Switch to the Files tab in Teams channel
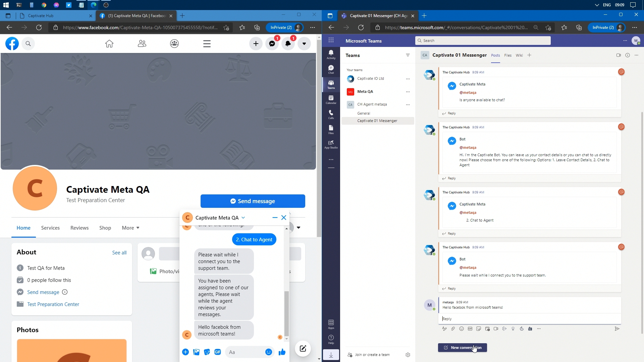The image size is (644, 362). tap(508, 55)
